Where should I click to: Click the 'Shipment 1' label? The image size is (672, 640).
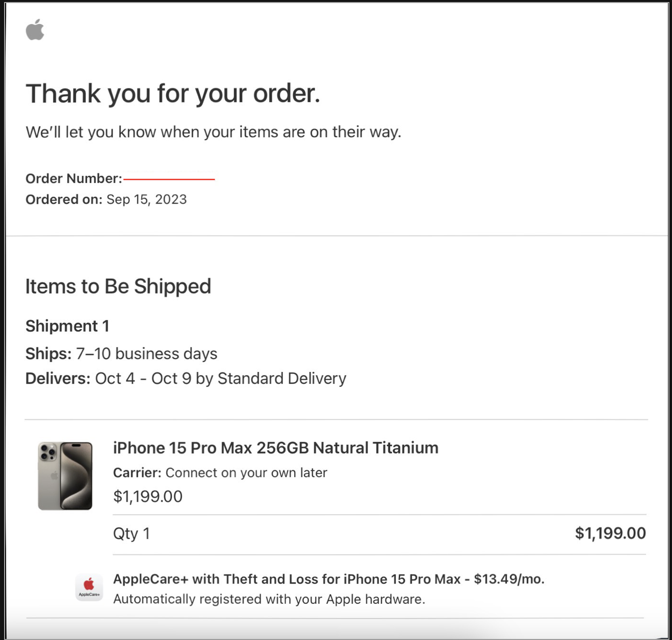click(x=67, y=326)
